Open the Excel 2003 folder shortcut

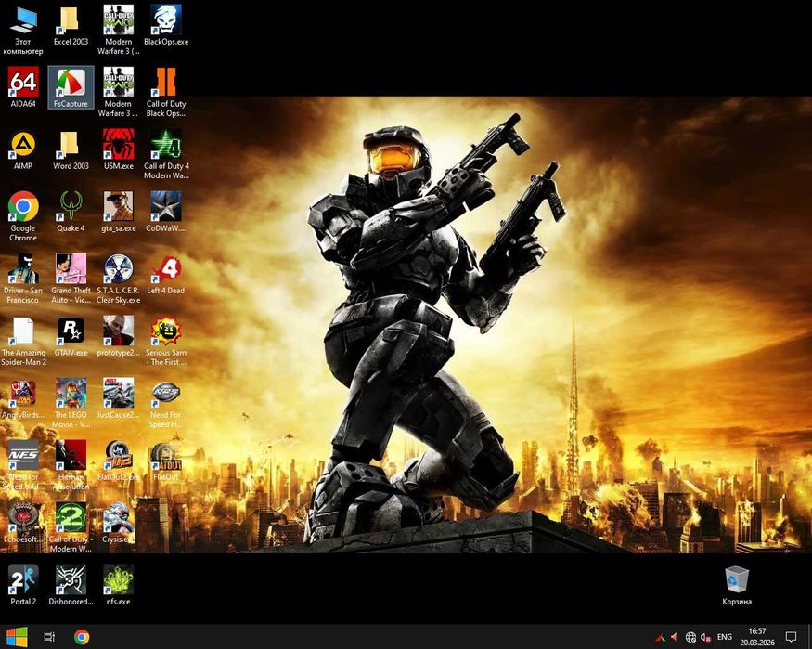71,26
